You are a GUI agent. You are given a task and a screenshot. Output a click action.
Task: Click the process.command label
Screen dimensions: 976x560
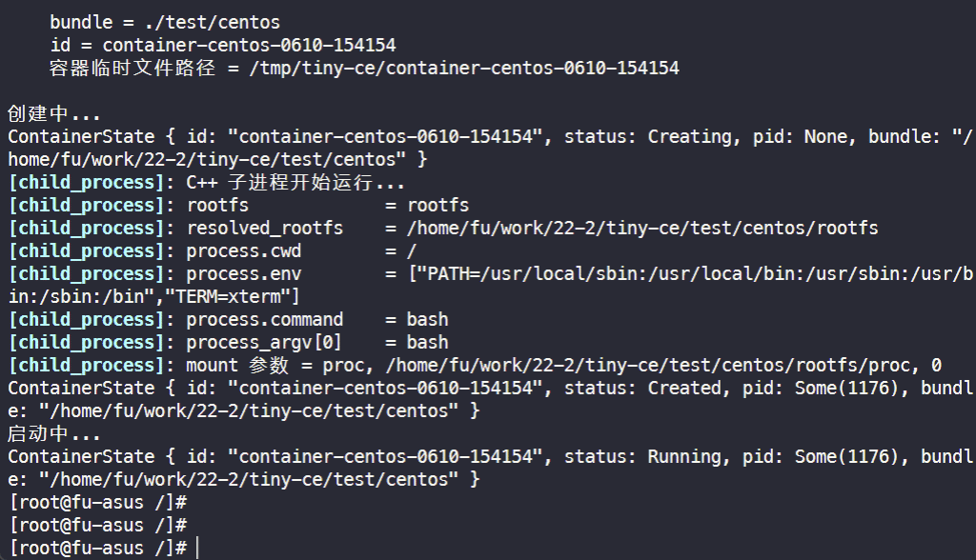click(x=265, y=320)
